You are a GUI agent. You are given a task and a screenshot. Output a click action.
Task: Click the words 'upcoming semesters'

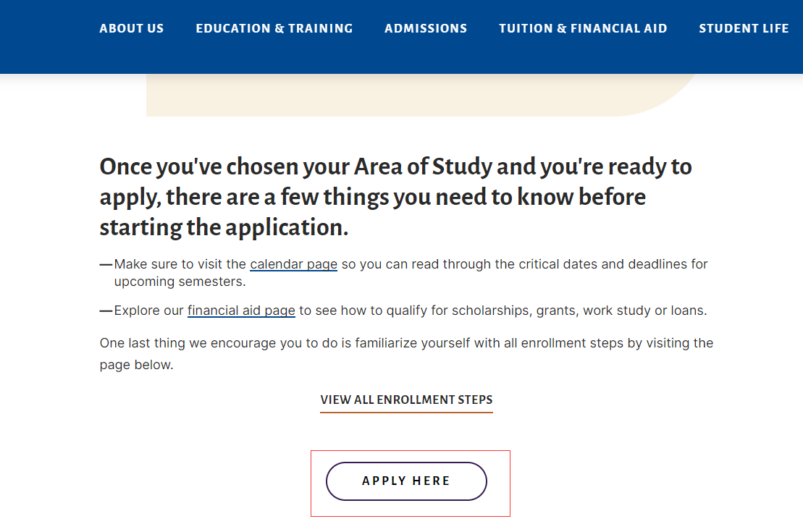[180, 282]
